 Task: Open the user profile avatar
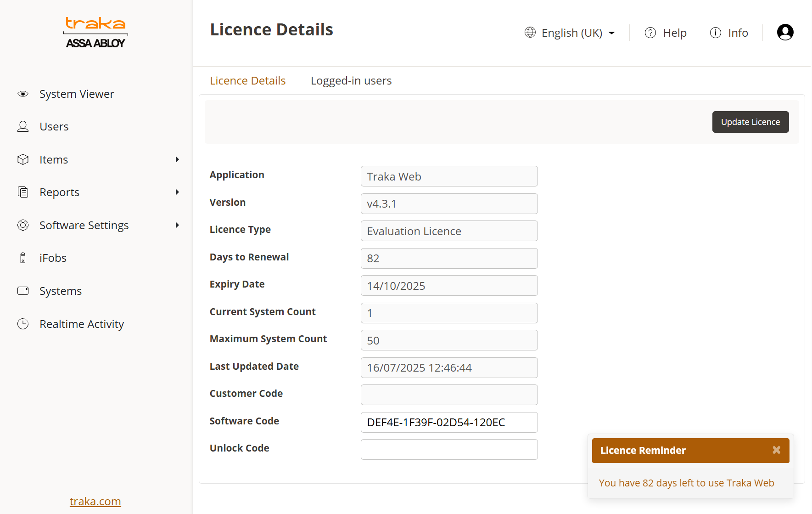pos(785,32)
